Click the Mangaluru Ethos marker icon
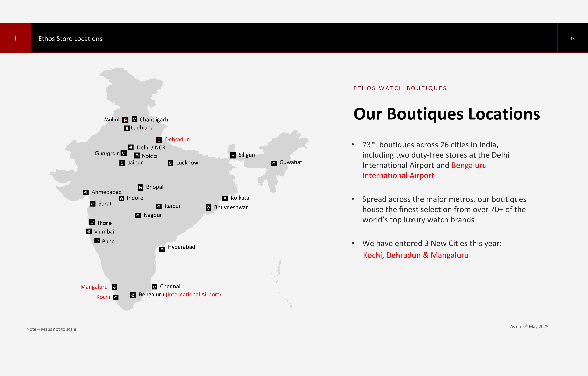The height and width of the screenshot is (376, 588). click(x=114, y=287)
